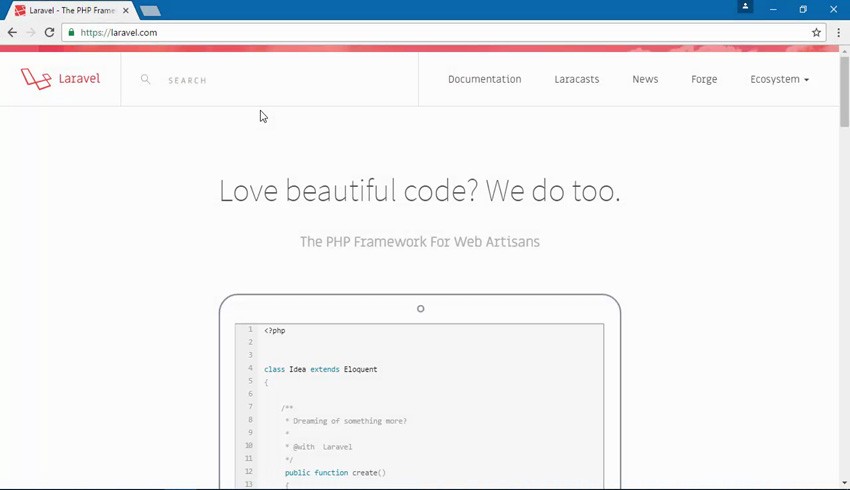Restore down the Chrome window
Viewport: 850px width, 490px height.
(x=803, y=9)
